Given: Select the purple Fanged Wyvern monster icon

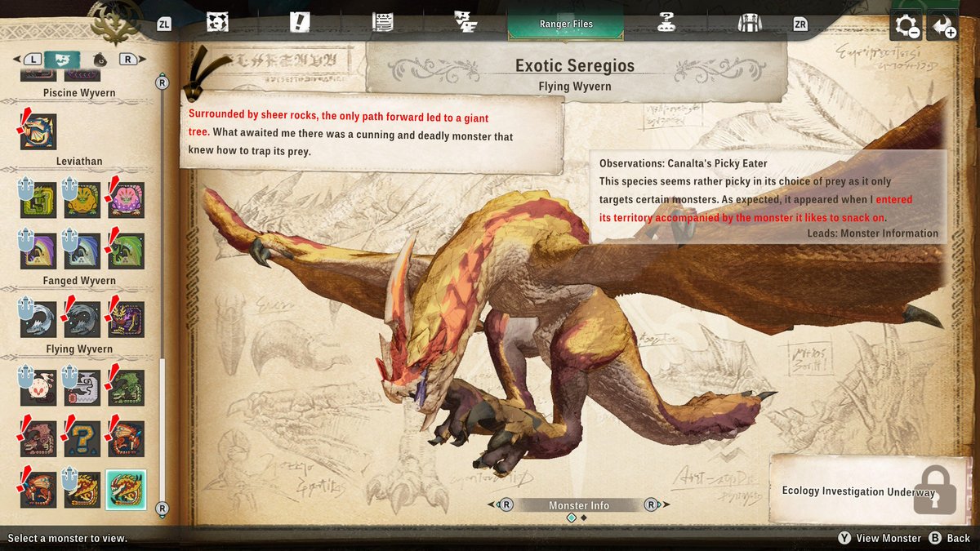Looking at the screenshot, I should pyautogui.click(x=127, y=319).
